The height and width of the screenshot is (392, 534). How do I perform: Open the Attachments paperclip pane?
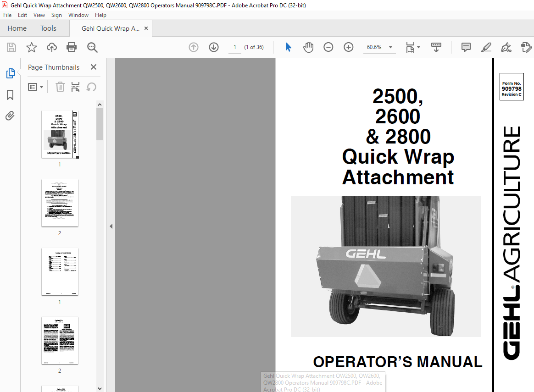[10, 116]
